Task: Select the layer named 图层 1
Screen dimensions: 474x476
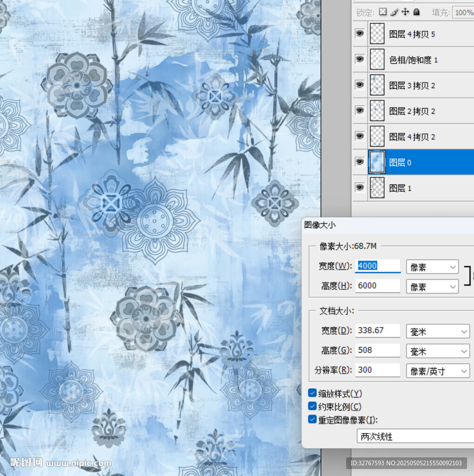Action: (400, 188)
